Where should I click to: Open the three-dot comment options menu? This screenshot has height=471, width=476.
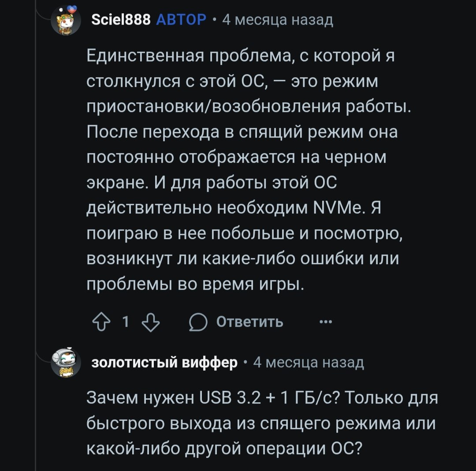325,322
